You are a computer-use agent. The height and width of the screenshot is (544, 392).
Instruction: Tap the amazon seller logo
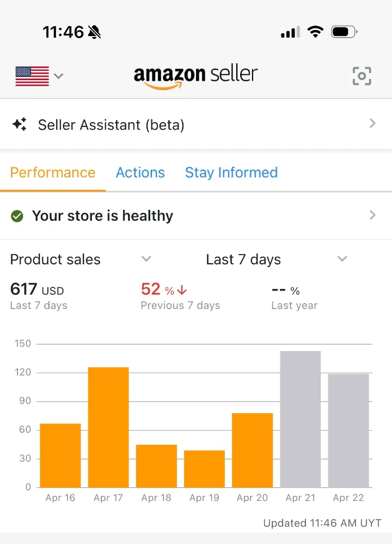(196, 77)
